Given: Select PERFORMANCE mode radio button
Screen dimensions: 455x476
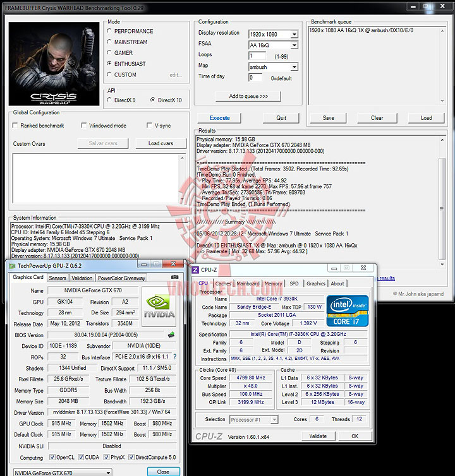Looking at the screenshot, I should 109,31.
